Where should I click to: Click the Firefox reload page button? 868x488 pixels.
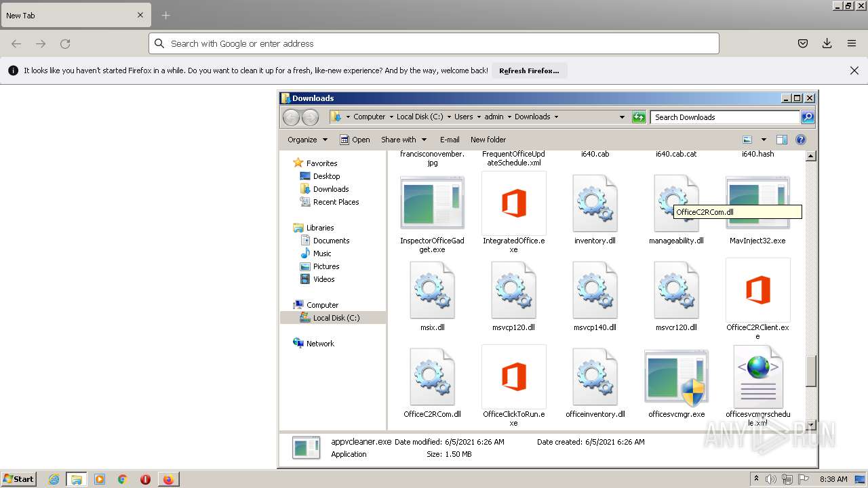(65, 43)
